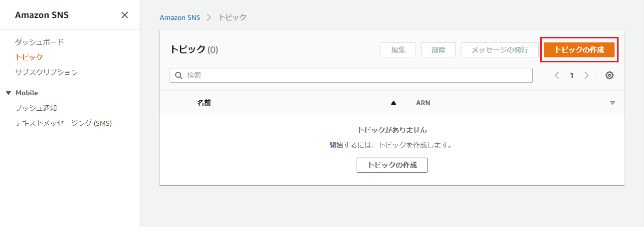
Task: Close the Amazon SNS sidebar panel
Action: [125, 15]
